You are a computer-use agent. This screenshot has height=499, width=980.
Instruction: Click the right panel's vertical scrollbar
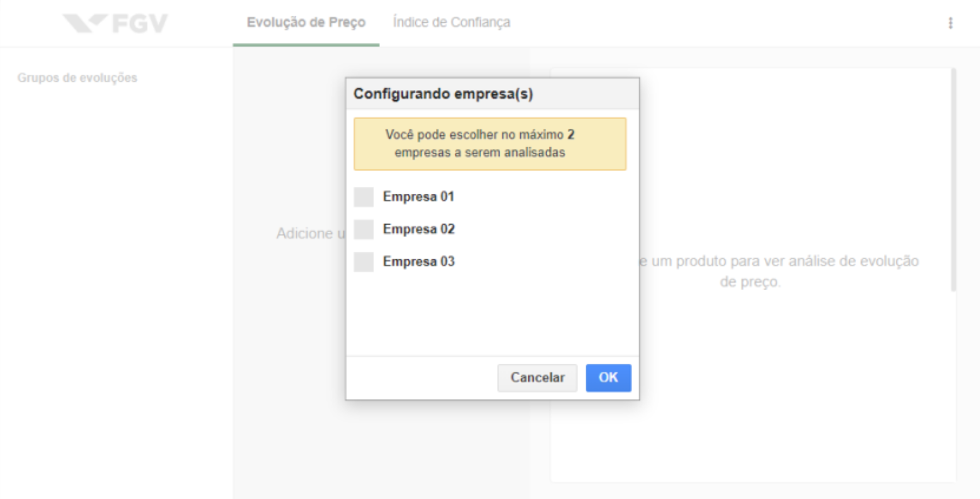click(954, 180)
